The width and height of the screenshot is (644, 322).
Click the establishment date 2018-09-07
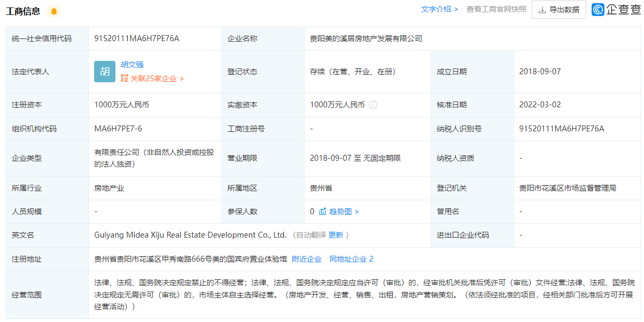540,72
